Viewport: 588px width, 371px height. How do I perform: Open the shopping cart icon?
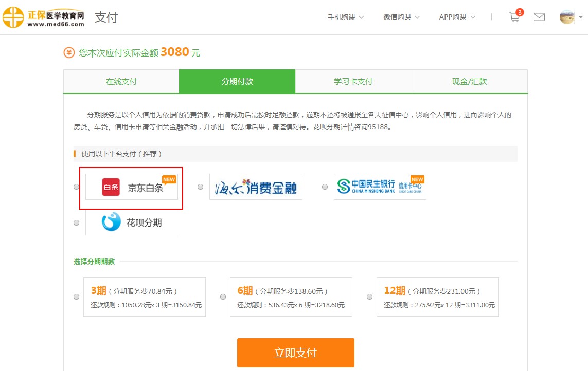(x=514, y=17)
